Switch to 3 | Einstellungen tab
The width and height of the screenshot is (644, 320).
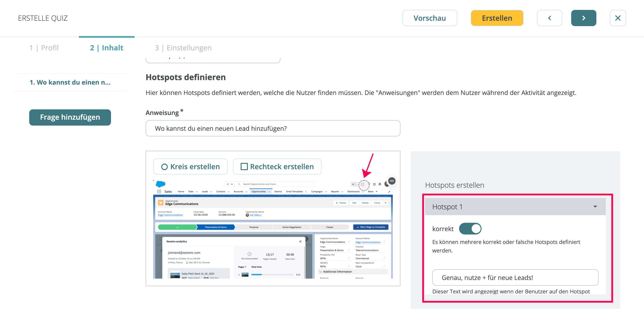click(183, 48)
